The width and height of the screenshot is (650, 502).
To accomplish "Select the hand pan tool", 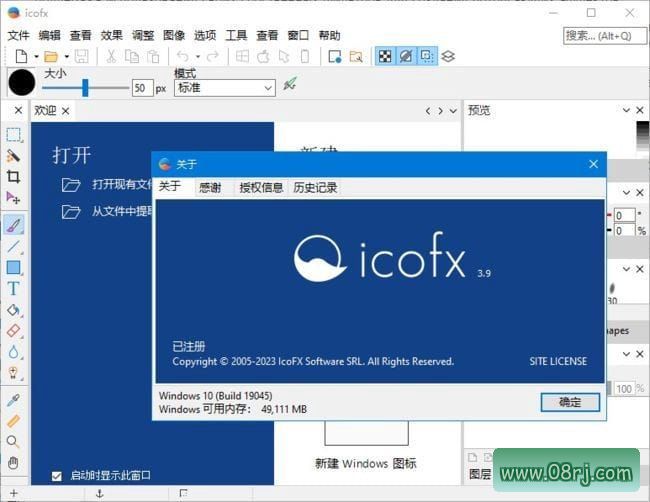I will 13,463.
